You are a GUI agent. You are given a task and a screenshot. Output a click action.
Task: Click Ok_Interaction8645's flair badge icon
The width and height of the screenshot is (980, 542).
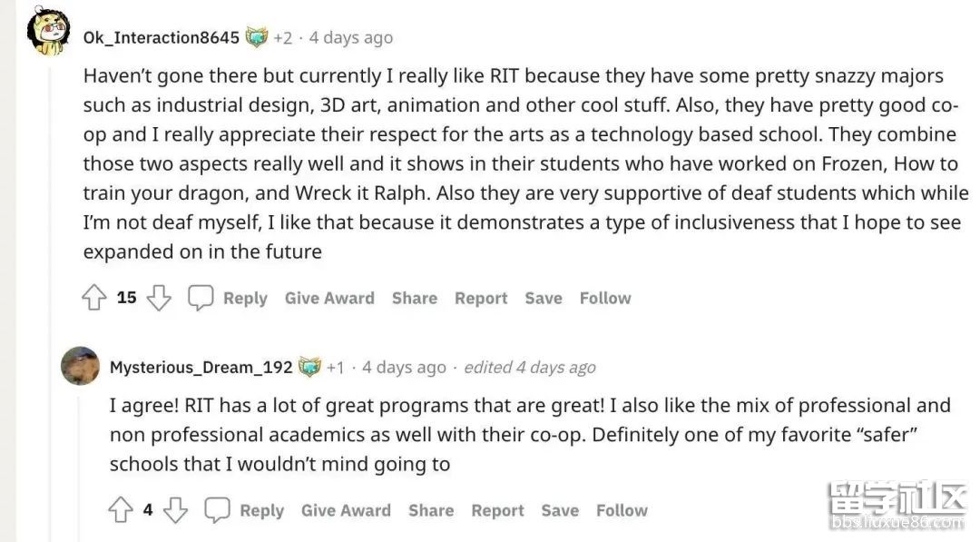point(258,37)
